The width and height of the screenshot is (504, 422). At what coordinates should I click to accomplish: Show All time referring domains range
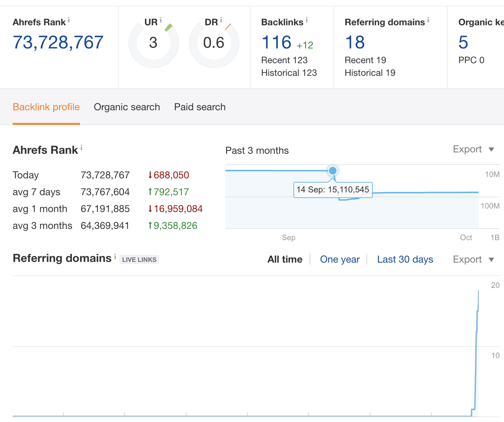point(285,259)
